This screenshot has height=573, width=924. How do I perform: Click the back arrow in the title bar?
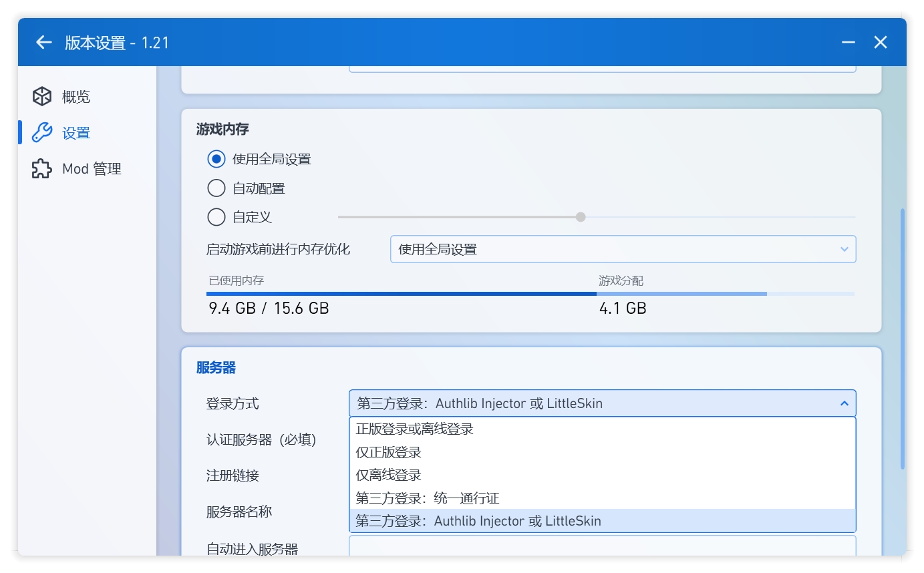[43, 42]
